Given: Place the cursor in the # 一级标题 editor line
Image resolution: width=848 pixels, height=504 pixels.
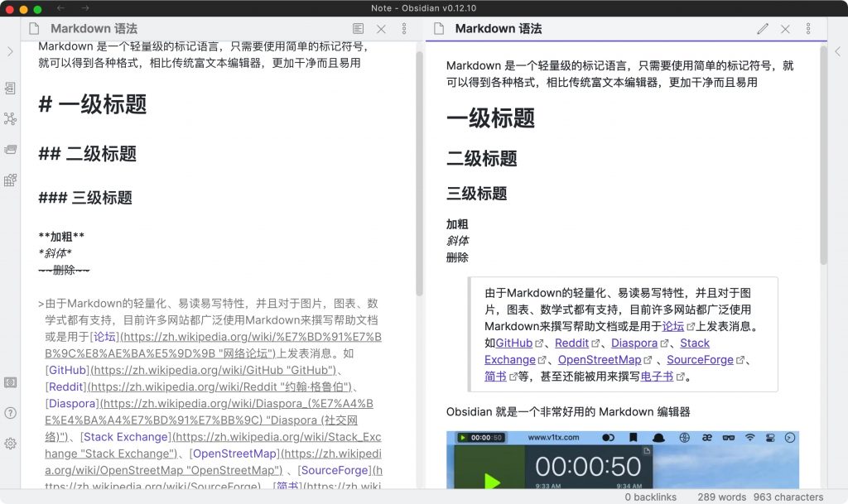Looking at the screenshot, I should point(93,104).
